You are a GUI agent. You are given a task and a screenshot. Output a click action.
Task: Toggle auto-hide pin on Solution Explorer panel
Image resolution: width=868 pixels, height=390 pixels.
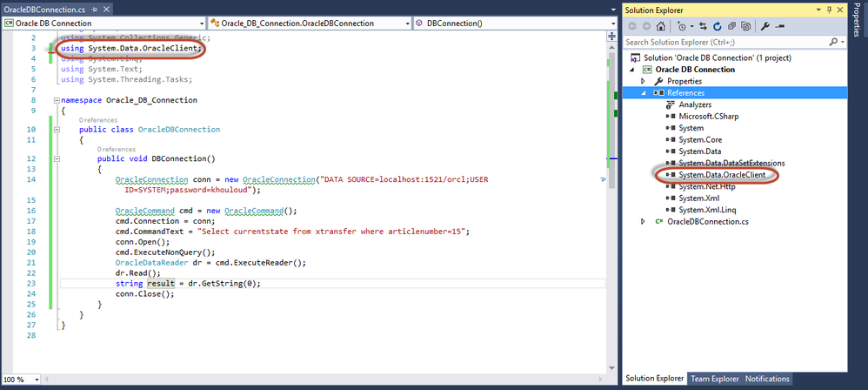tap(830, 8)
